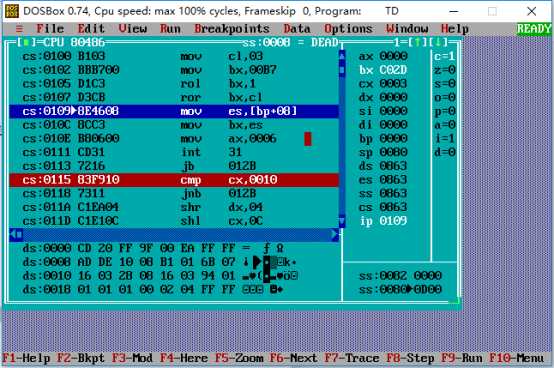Select instruction line cs:010C mov bx,es

click(x=174, y=125)
